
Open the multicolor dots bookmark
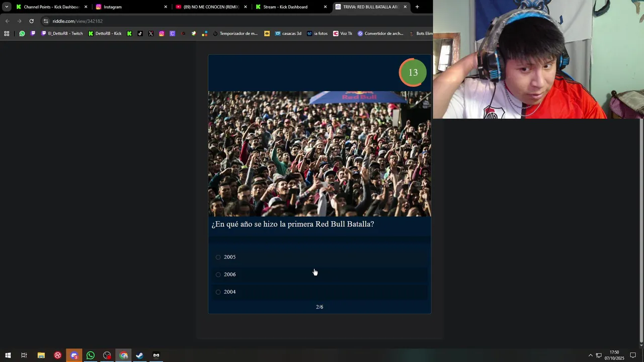point(205,34)
